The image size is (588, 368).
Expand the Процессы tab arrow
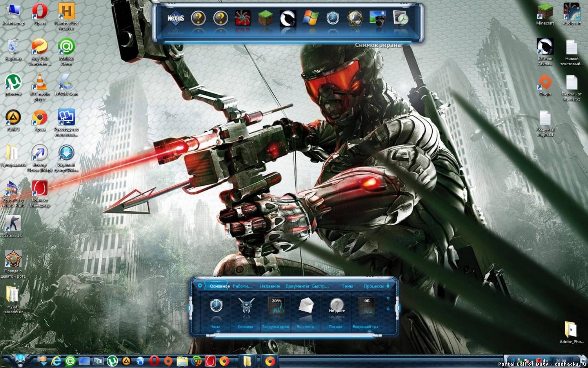(388, 286)
